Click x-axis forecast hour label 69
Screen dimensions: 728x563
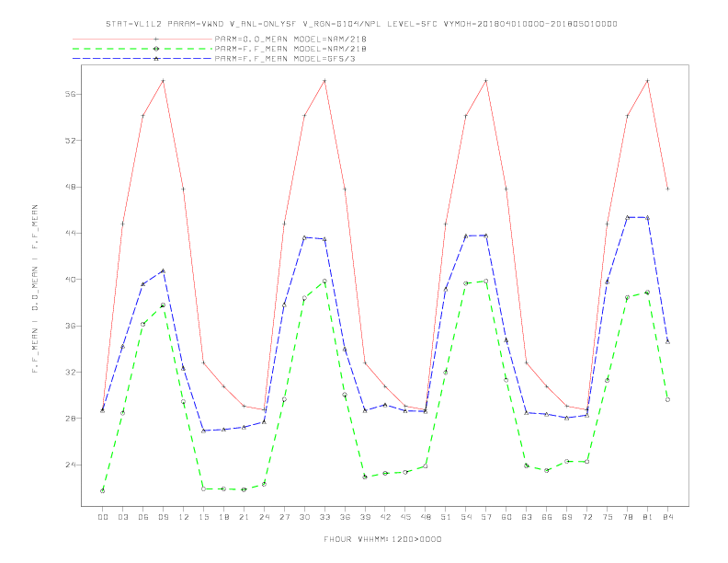tap(567, 517)
